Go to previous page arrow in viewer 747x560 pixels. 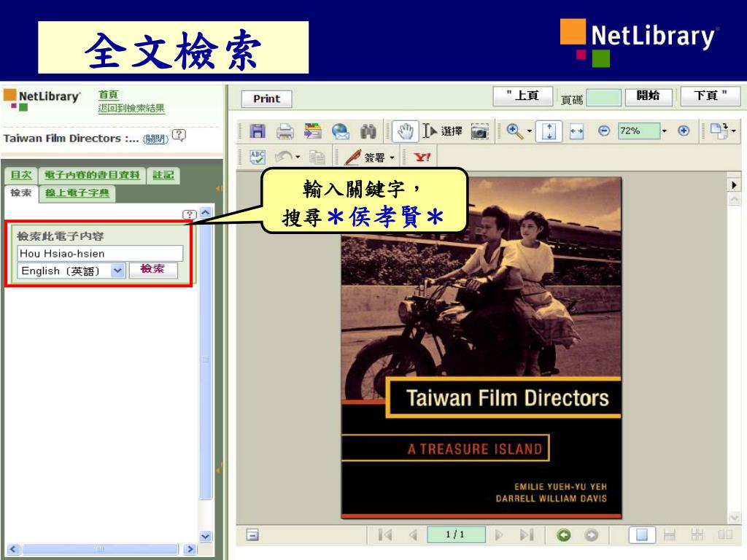tap(413, 535)
